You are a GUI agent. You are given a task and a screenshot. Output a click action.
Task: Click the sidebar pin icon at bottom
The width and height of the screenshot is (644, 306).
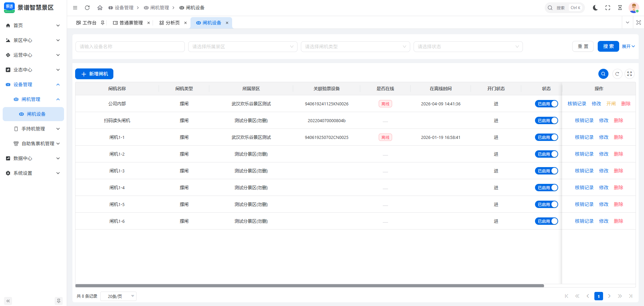(59, 301)
